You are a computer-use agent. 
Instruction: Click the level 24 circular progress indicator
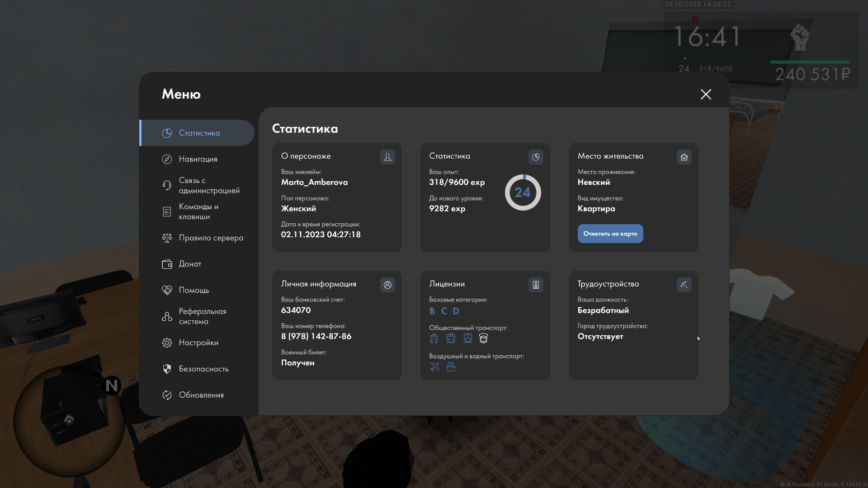pos(523,192)
